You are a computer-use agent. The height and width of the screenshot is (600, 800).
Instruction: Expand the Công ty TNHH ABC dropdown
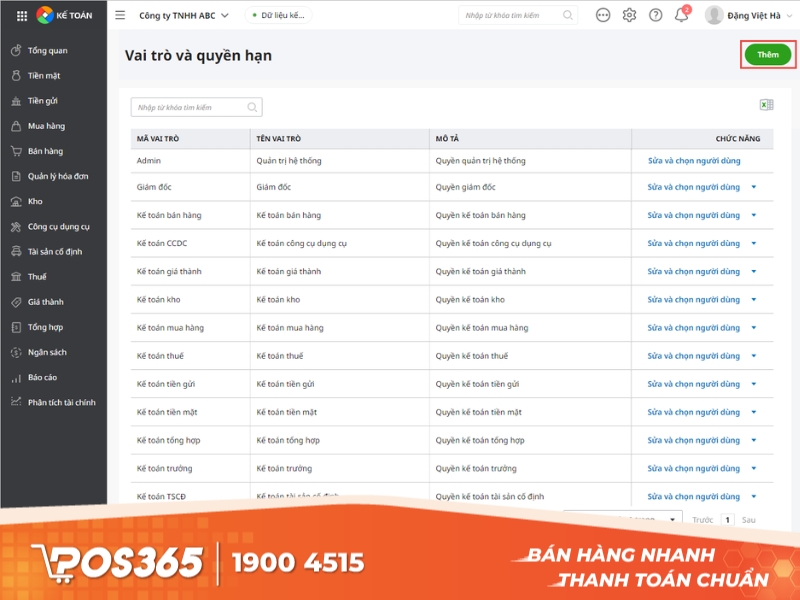[x=197, y=15]
